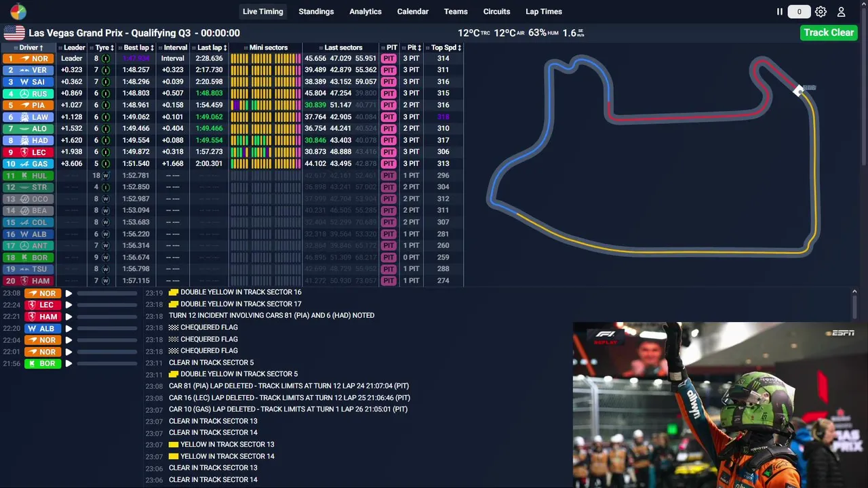This screenshot has width=868, height=488.
Task: Open the Calendar tab
Action: (412, 12)
